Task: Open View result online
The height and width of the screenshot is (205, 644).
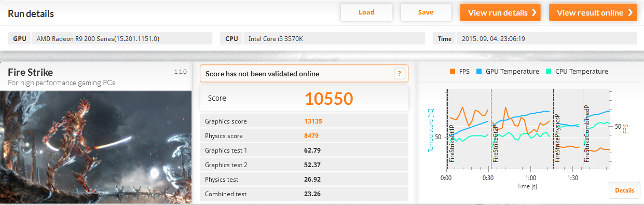Action: click(593, 12)
